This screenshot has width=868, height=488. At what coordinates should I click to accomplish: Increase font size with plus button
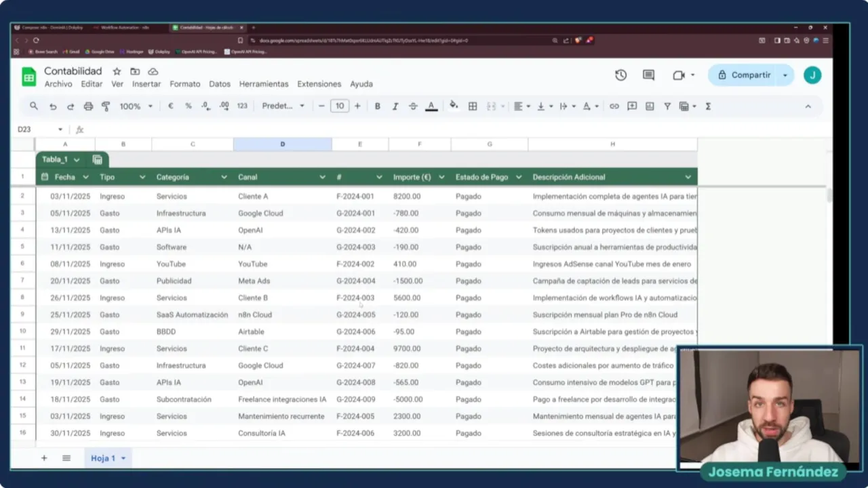(x=357, y=106)
